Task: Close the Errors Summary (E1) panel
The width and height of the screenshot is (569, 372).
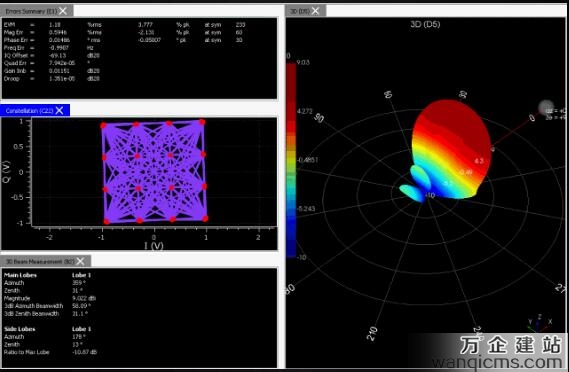Action: pos(63,11)
